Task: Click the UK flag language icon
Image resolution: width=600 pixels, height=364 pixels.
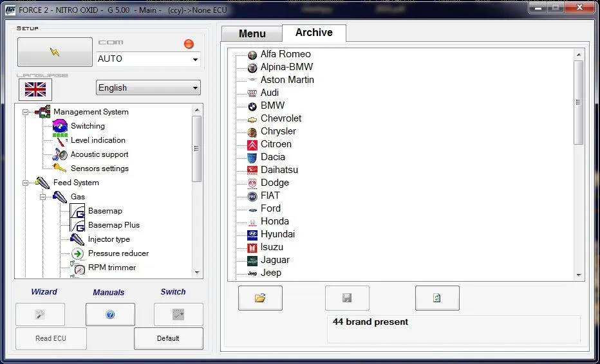Action: coord(35,89)
